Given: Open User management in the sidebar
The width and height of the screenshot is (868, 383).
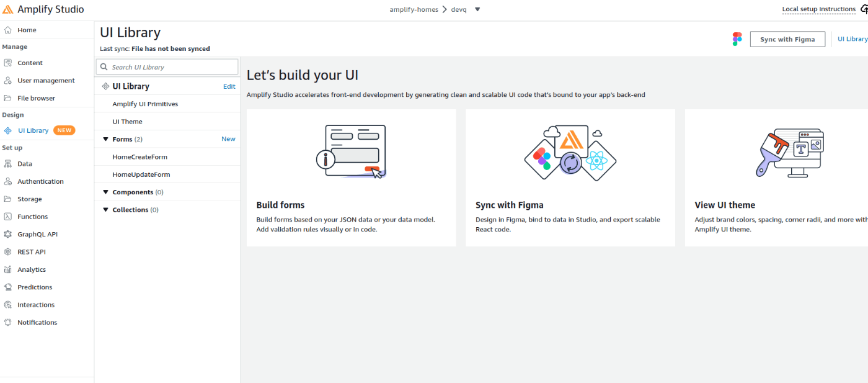Looking at the screenshot, I should (46, 81).
